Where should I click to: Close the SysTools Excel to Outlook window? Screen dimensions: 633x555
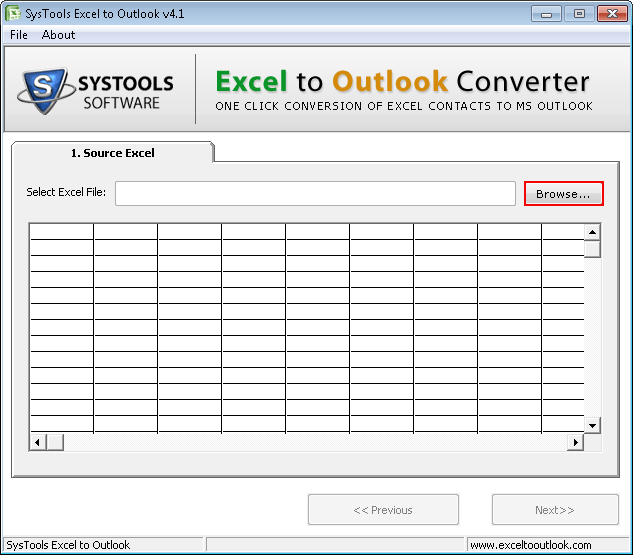coord(612,14)
